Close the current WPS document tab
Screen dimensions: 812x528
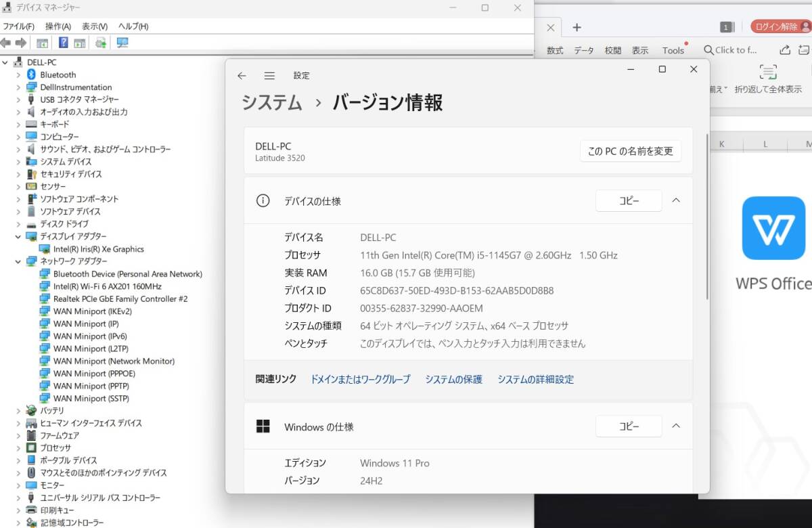point(550,28)
